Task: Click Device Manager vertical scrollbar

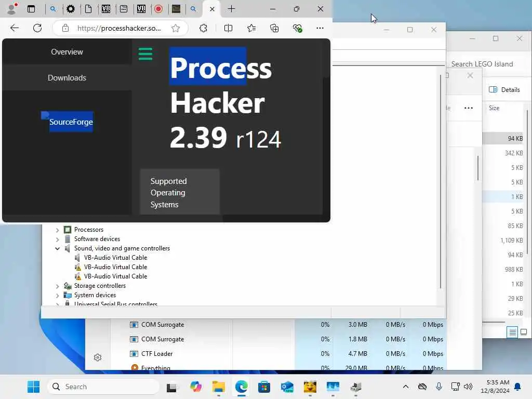Action: 441,181
